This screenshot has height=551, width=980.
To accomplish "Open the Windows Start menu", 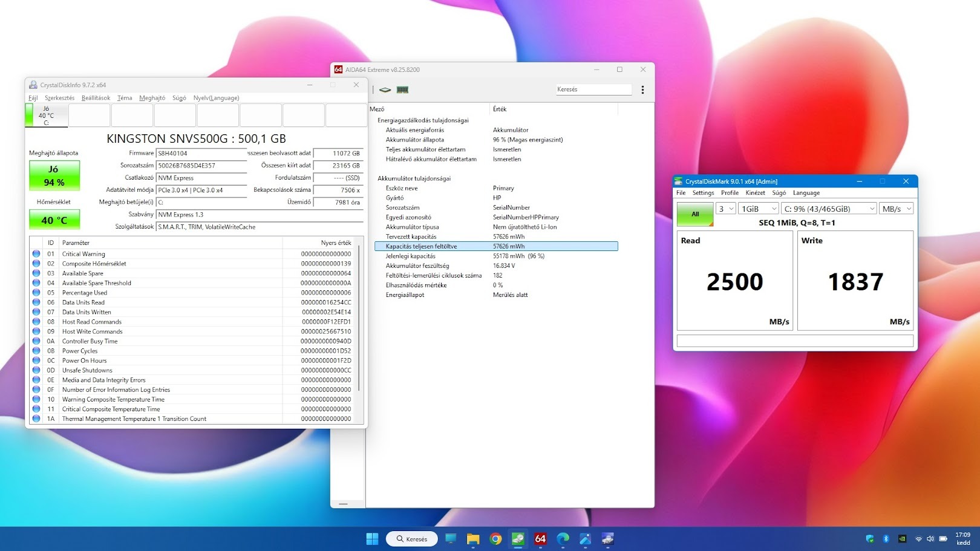I will tap(372, 539).
